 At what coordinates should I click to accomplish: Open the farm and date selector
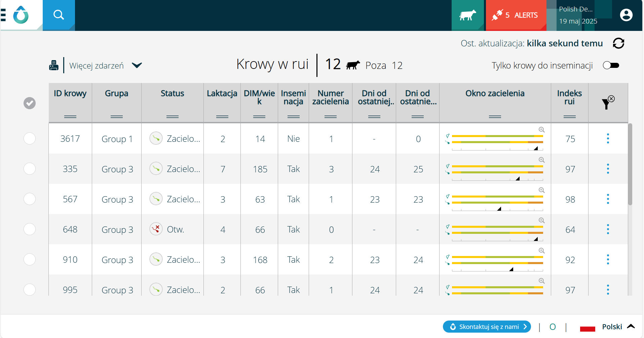coord(578,15)
